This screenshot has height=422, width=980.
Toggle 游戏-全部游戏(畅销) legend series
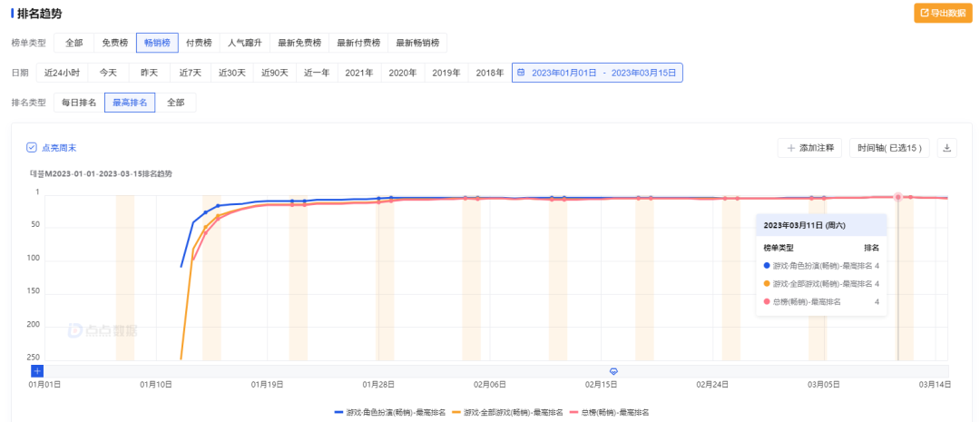507,413
